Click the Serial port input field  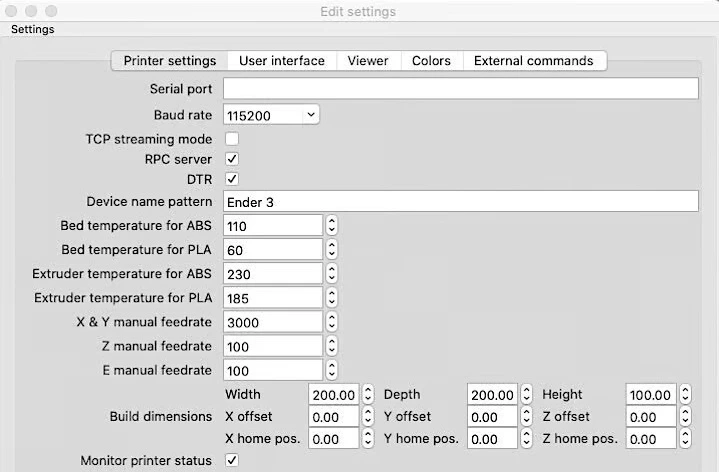[460, 89]
